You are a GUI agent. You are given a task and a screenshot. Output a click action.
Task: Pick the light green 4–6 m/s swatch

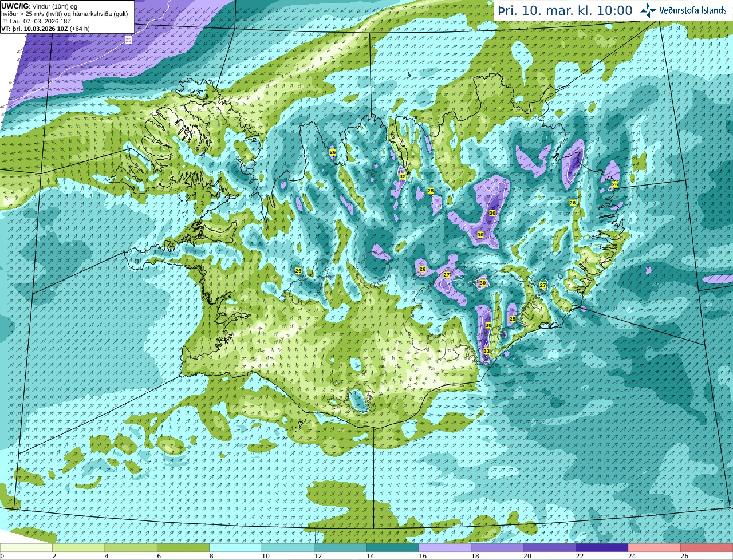pos(131,547)
